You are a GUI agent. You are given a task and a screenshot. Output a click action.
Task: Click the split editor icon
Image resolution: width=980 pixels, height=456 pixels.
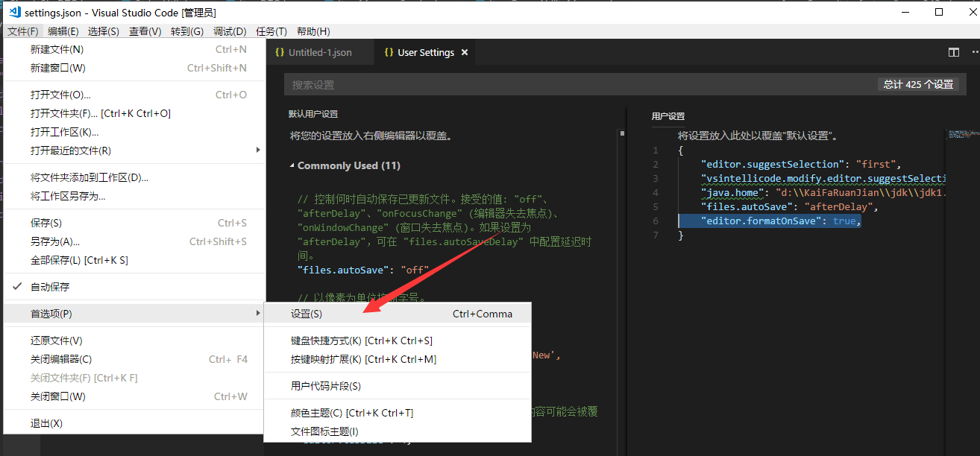(x=953, y=52)
